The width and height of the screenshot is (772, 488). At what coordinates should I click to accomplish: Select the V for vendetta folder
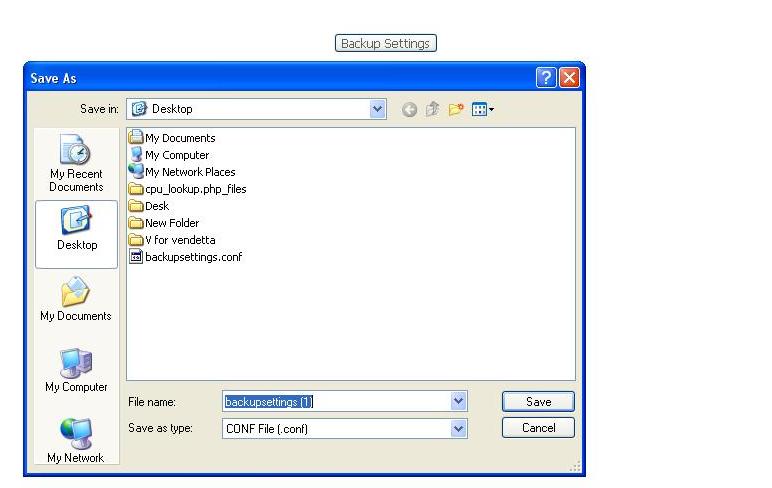click(172, 240)
